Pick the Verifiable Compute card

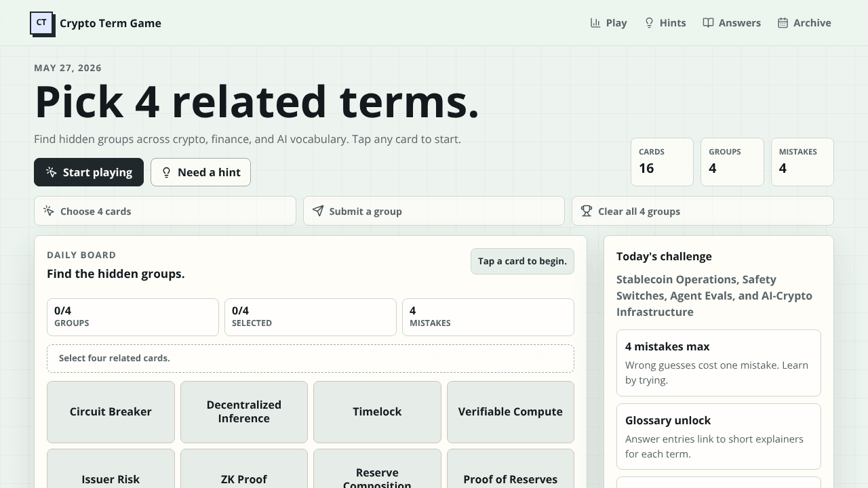tap(511, 412)
